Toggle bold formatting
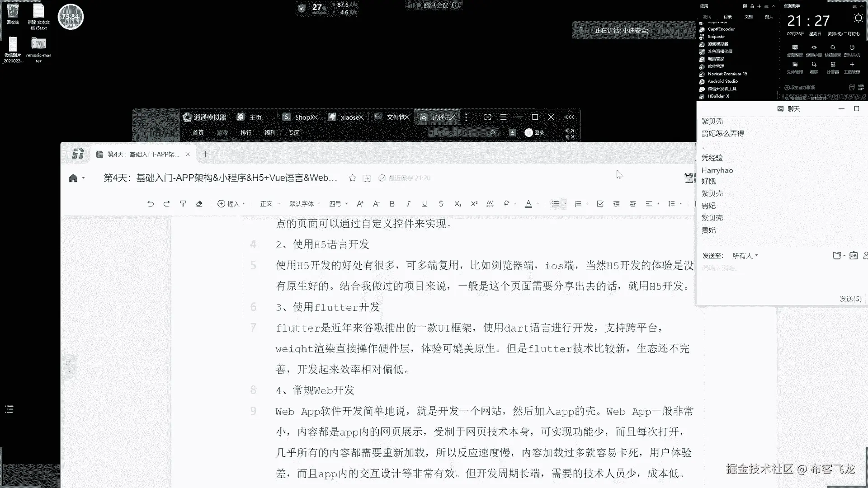The width and height of the screenshot is (868, 488). [392, 204]
